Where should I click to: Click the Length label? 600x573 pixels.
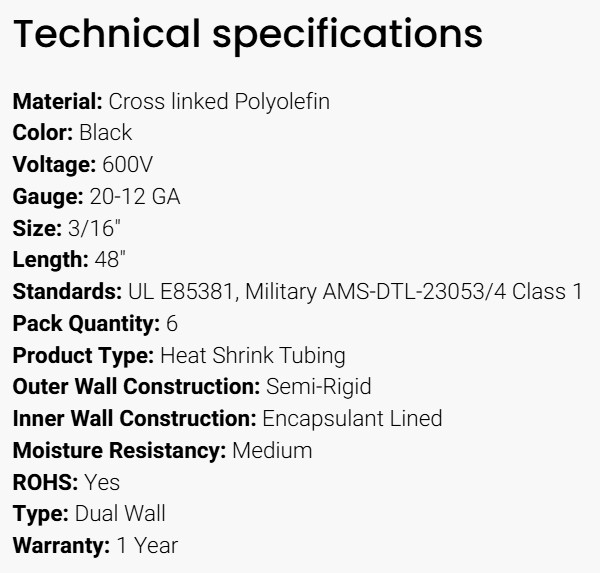coord(50,260)
